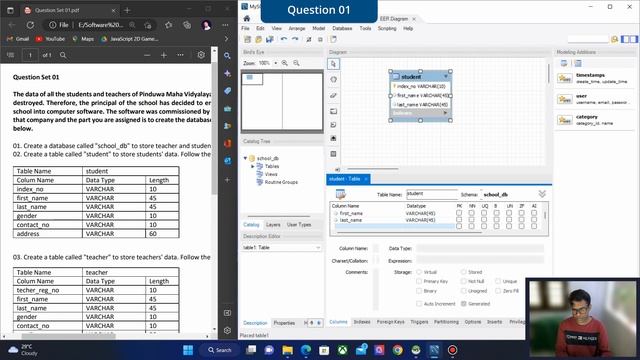Click the redo arrow in Workbench toolbar

pos(295,40)
